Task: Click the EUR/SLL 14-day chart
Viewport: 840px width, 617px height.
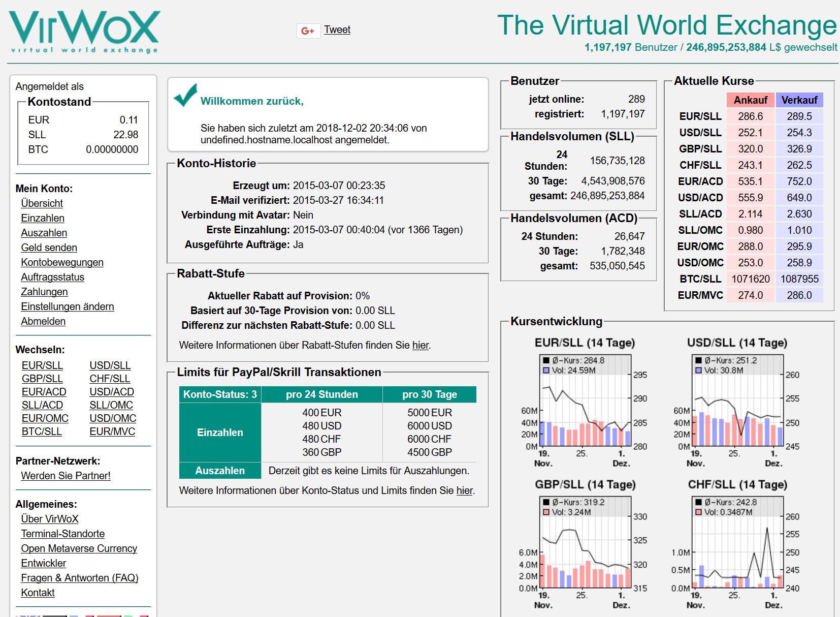Action: [x=585, y=402]
